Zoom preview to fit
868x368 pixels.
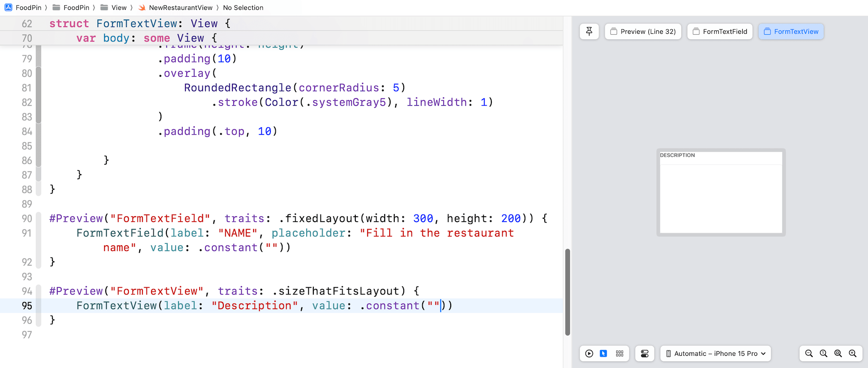838,354
